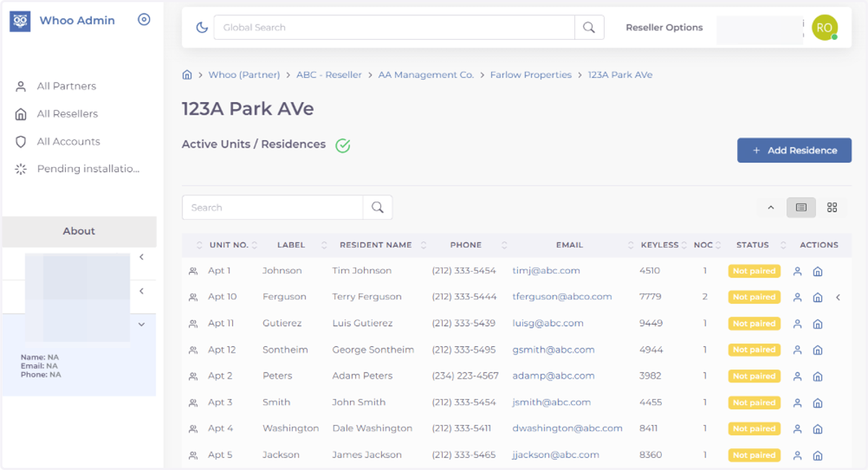The height and width of the screenshot is (470, 868).
Task: Open All Partners in sidebar
Action: [67, 86]
